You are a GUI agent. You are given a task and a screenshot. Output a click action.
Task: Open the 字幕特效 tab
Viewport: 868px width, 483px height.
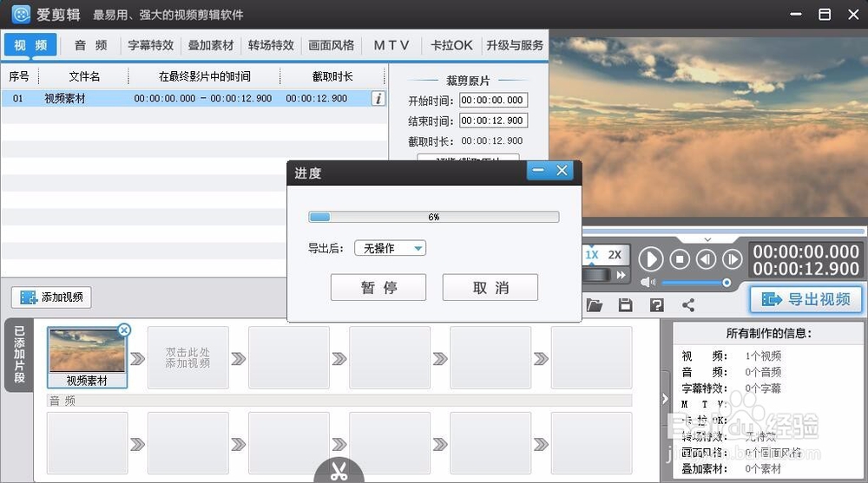(150, 45)
